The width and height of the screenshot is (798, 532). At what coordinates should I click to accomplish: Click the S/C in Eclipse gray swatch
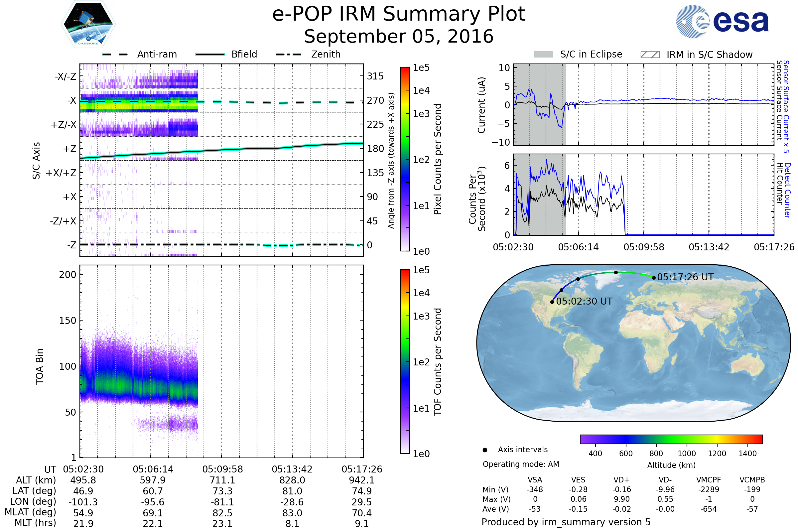544,55
